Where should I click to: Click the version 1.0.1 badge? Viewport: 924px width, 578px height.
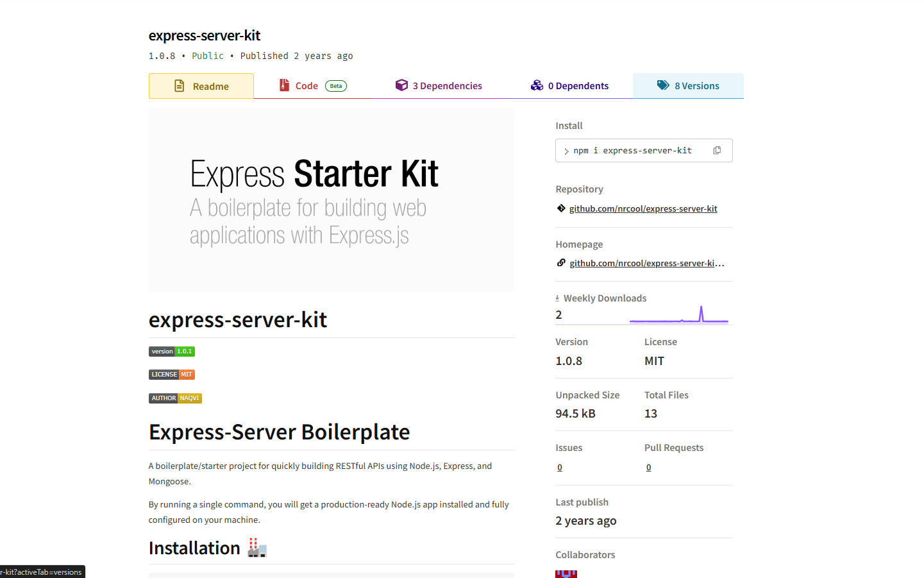pos(172,352)
